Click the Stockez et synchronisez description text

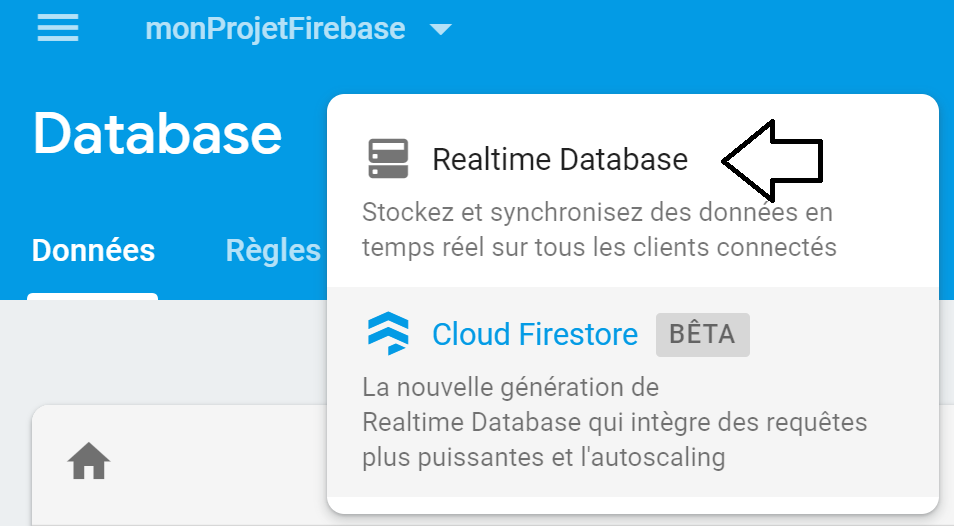(x=599, y=230)
